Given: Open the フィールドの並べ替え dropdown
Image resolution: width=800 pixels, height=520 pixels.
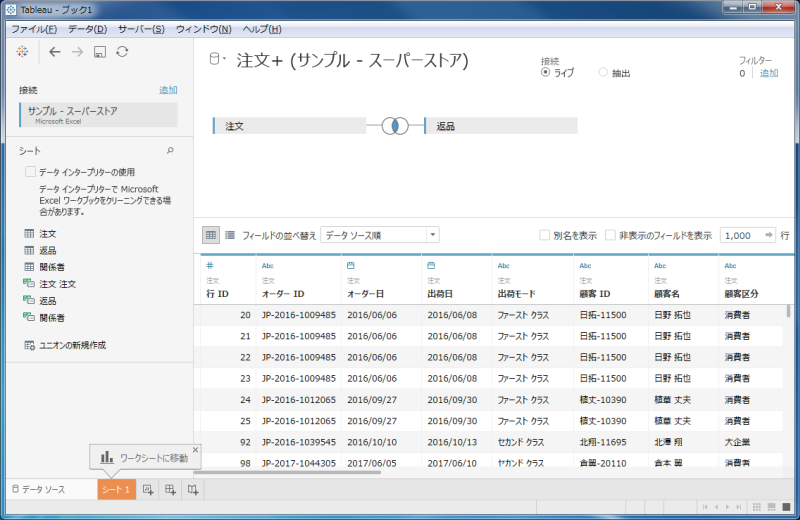Looking at the screenshot, I should point(380,235).
